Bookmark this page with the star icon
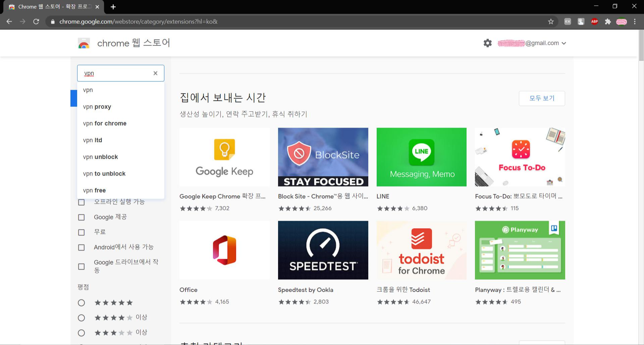 551,21
